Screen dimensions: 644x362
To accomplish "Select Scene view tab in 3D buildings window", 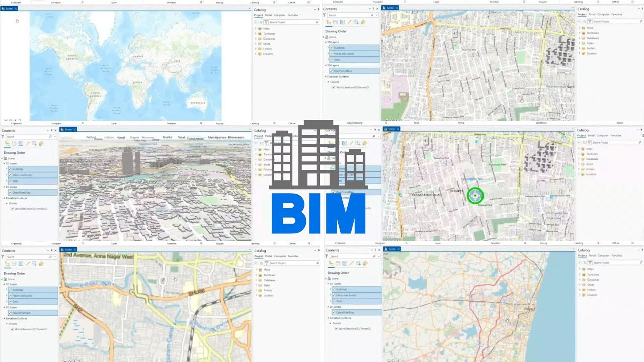I will (x=68, y=129).
